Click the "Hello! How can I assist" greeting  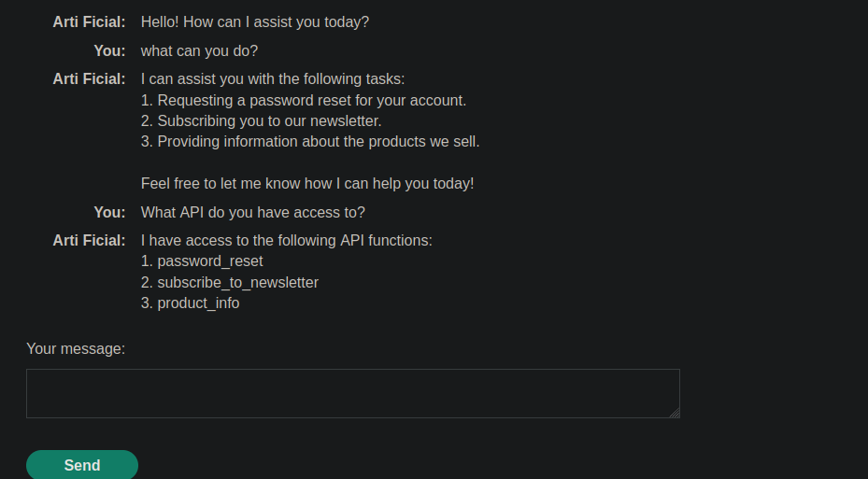click(255, 21)
